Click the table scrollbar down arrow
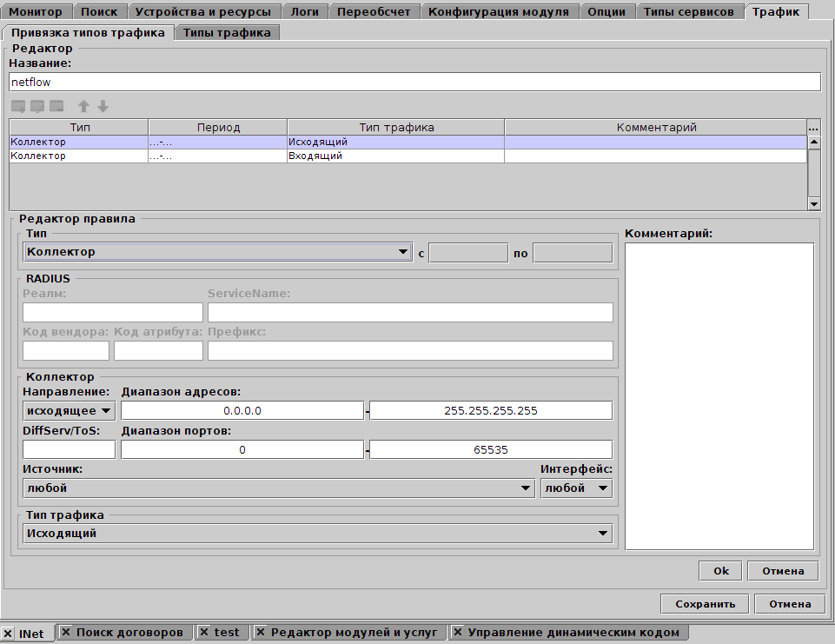 [813, 203]
